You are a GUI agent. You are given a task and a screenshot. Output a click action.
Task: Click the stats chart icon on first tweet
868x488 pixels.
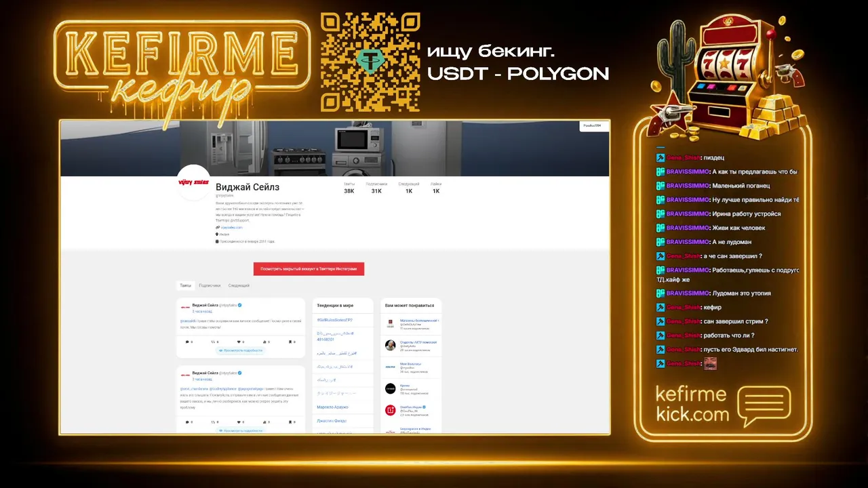click(266, 342)
